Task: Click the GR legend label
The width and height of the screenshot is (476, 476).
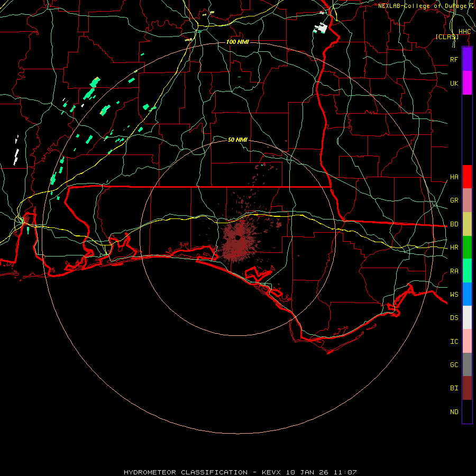Action: (x=454, y=200)
